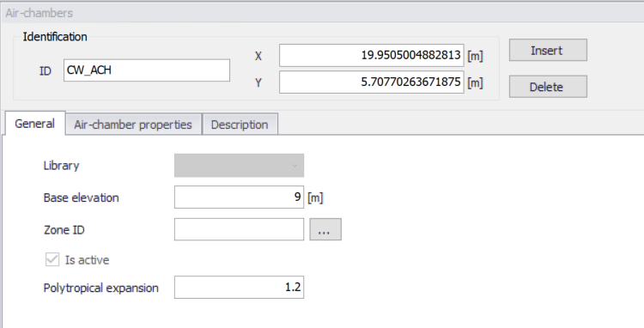
Task: Switch to the Description tab
Action: click(240, 125)
